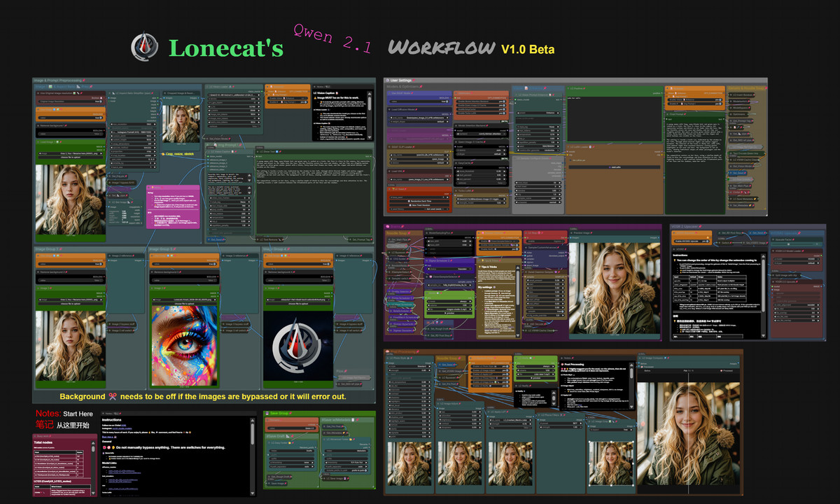Open clip_name dropdown in GGUF CLIP Loader
The image size is (840, 504).
tap(419, 155)
